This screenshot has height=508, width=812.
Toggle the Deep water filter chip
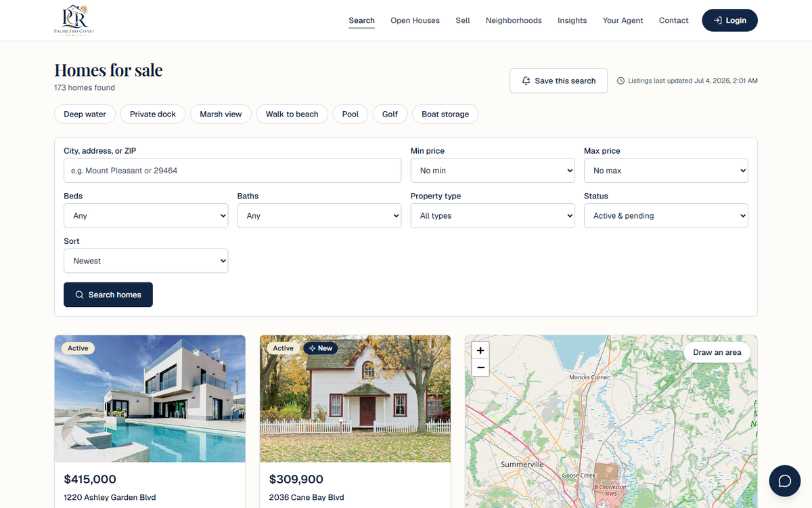point(85,114)
